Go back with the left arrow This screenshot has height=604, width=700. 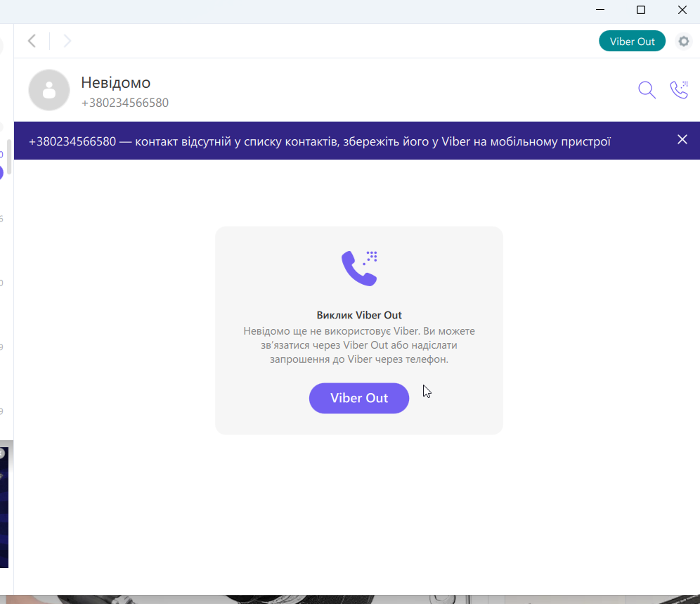click(x=32, y=41)
